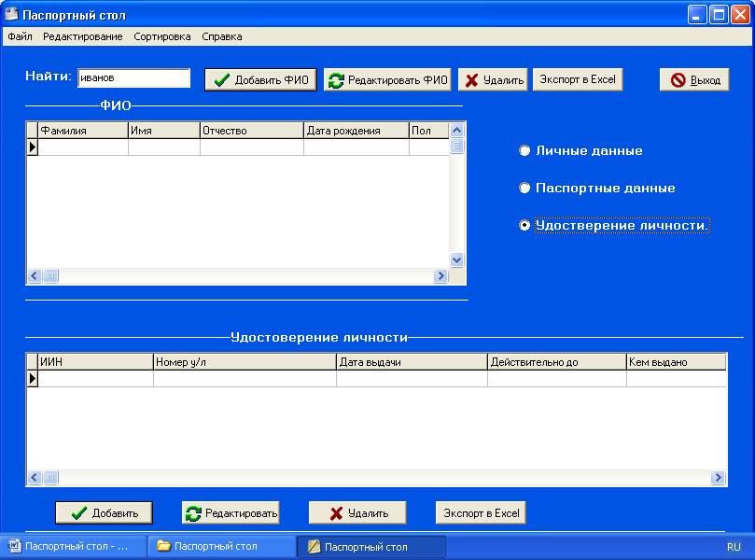Click the ID grid row indicator arrow

[33, 378]
